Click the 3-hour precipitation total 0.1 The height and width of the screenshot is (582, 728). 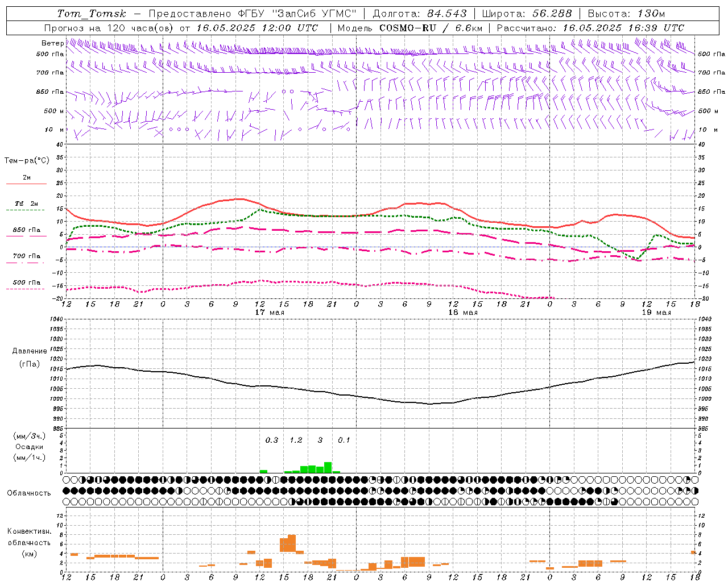pos(344,440)
